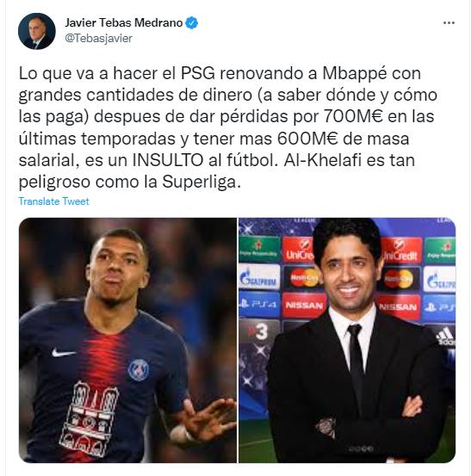The width and height of the screenshot is (471, 476).
Task: Click the Nike swoosh on the jersey
Action: (63, 353)
